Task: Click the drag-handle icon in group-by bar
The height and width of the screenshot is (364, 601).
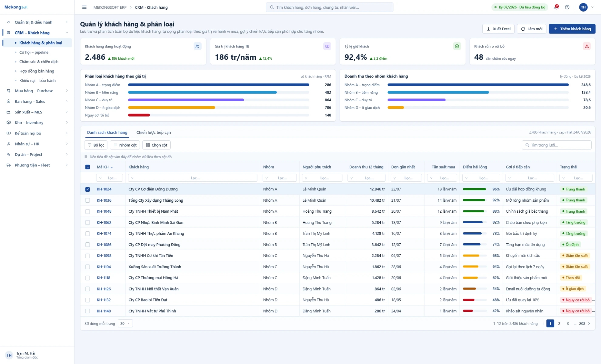Action: click(x=86, y=157)
